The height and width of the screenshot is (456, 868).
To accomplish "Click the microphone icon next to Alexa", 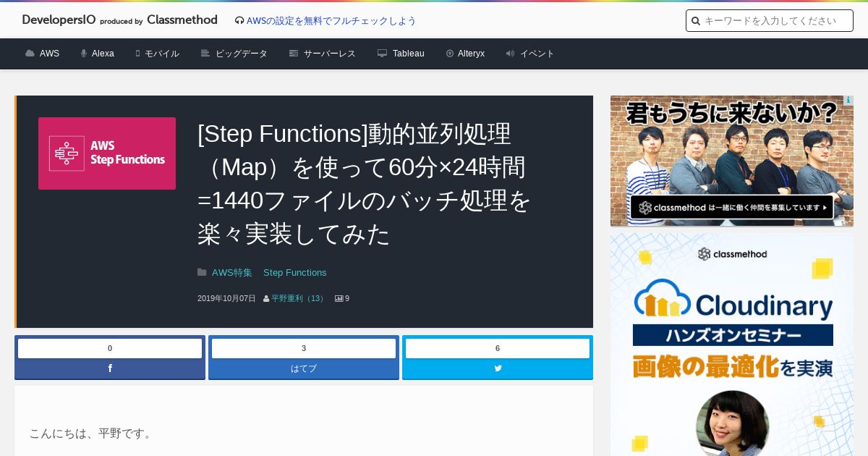I will [x=84, y=54].
